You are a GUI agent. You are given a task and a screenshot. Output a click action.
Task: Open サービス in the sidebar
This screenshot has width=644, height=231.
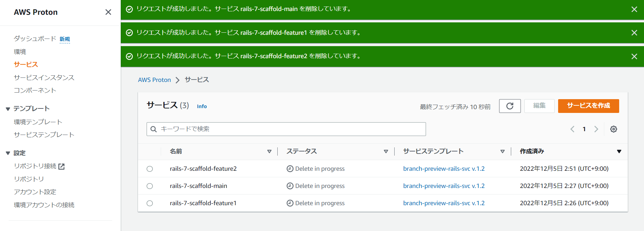click(x=26, y=64)
